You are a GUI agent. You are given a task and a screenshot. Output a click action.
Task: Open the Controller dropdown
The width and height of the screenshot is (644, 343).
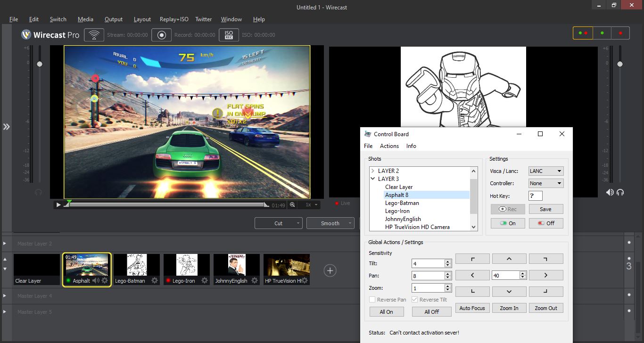coord(546,183)
